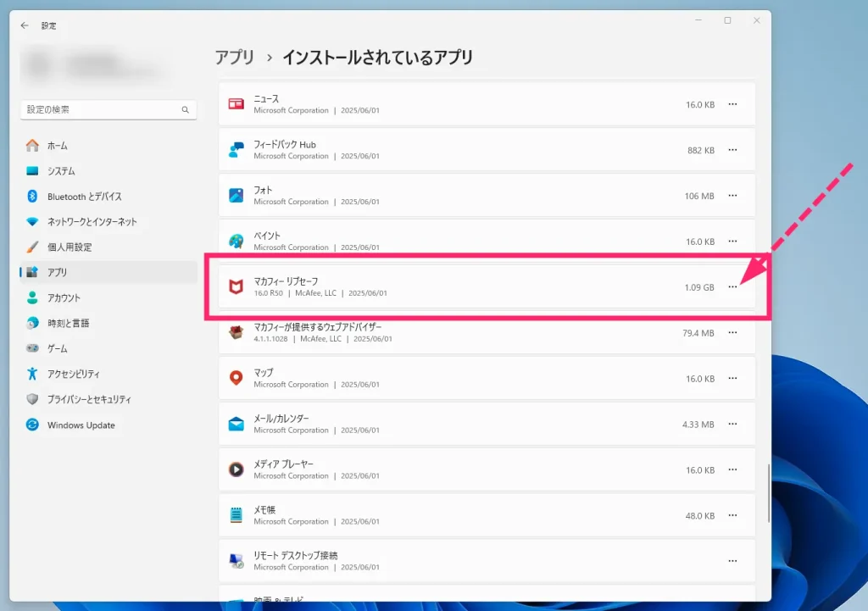Open Bluetooth とデバイス settings
The width and height of the screenshot is (868, 611).
point(108,197)
